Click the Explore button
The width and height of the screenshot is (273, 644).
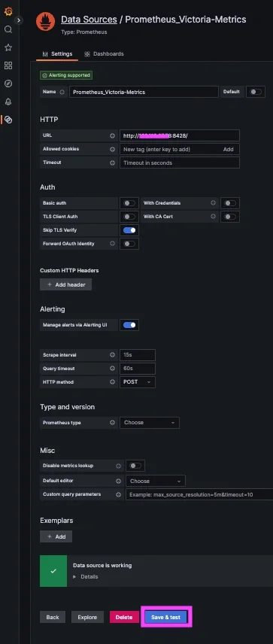click(x=87, y=617)
